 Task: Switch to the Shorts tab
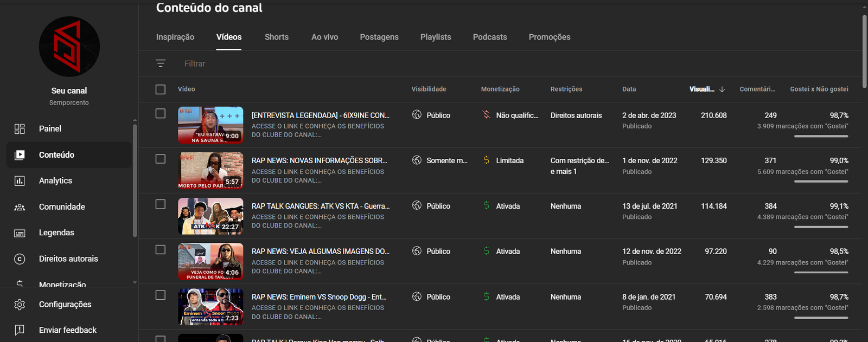276,37
